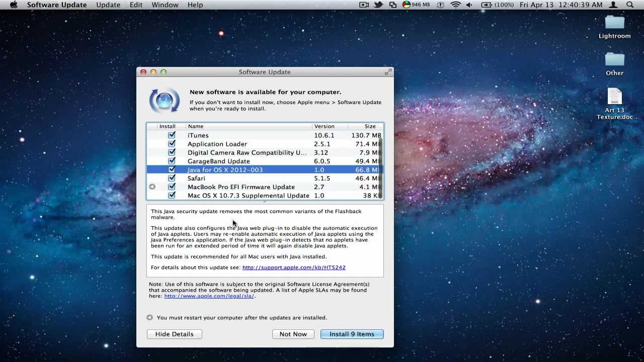644x362 pixels.
Task: Click the volume speaker icon
Action: pos(469,5)
